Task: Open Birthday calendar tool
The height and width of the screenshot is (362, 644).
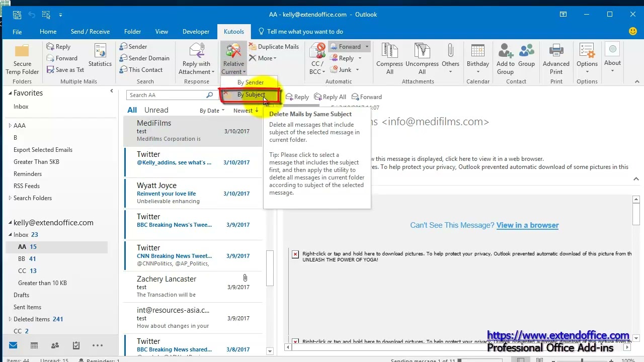Action: [478, 56]
